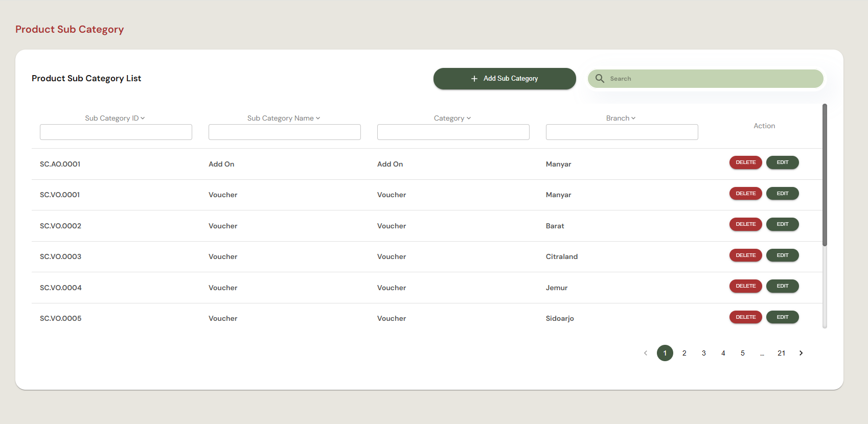Sort by Branch column chevron

633,118
